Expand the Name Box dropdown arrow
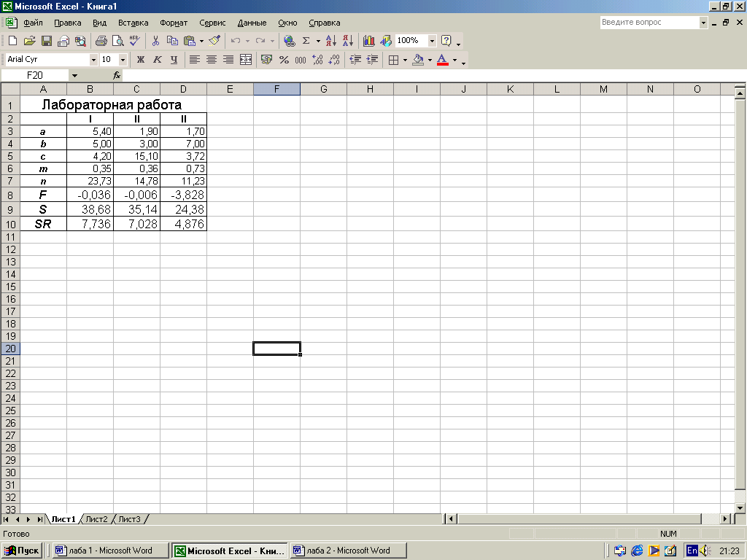The width and height of the screenshot is (747, 560). [74, 75]
